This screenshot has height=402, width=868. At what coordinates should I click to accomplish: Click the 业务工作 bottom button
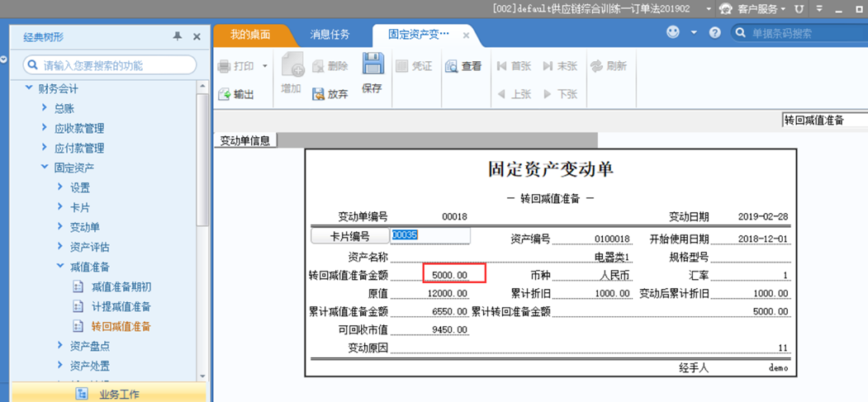point(109,394)
